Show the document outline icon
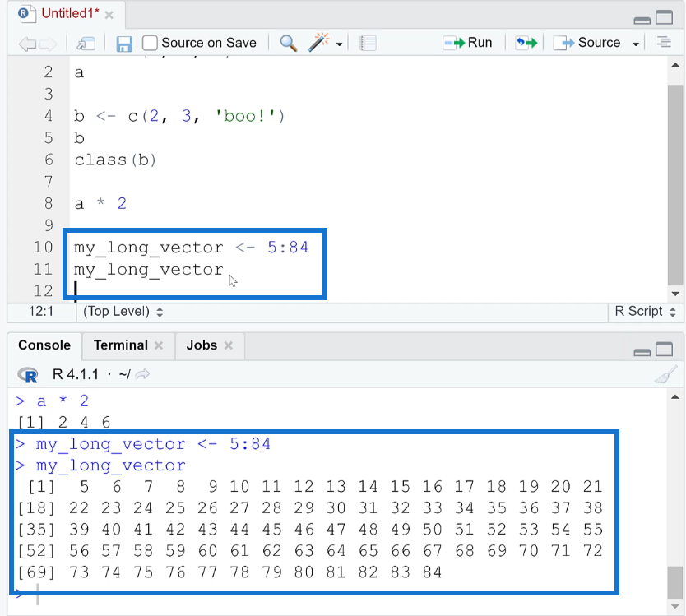 [x=664, y=43]
